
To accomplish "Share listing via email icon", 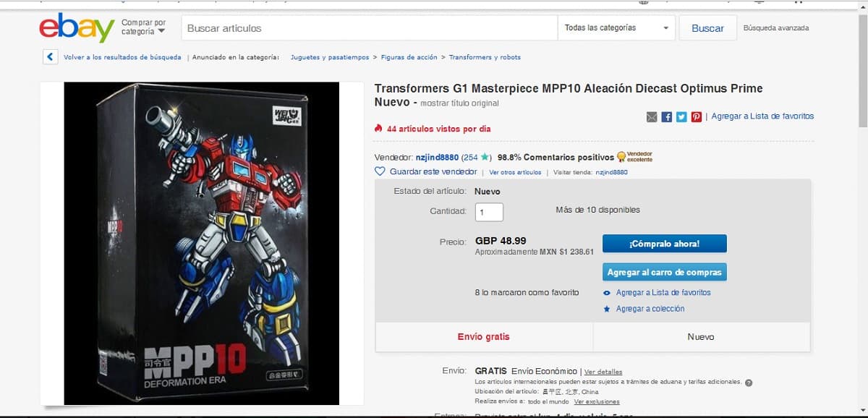I will (x=652, y=117).
